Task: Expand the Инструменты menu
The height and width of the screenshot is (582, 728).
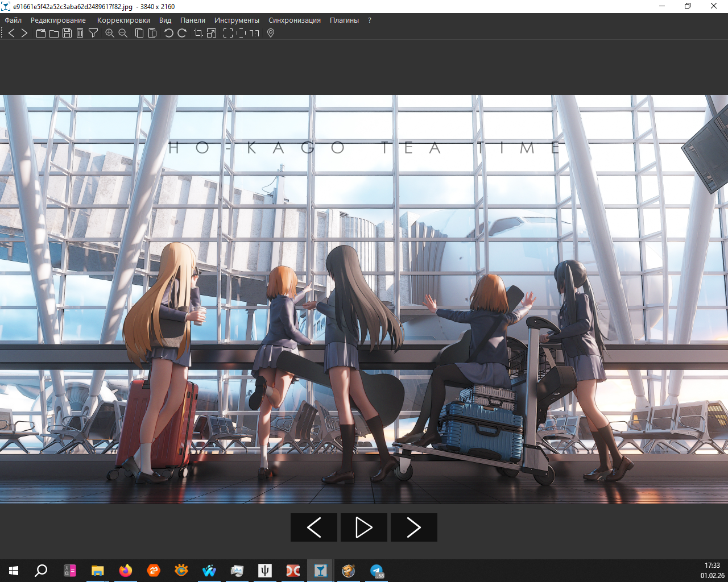Action: click(x=237, y=20)
